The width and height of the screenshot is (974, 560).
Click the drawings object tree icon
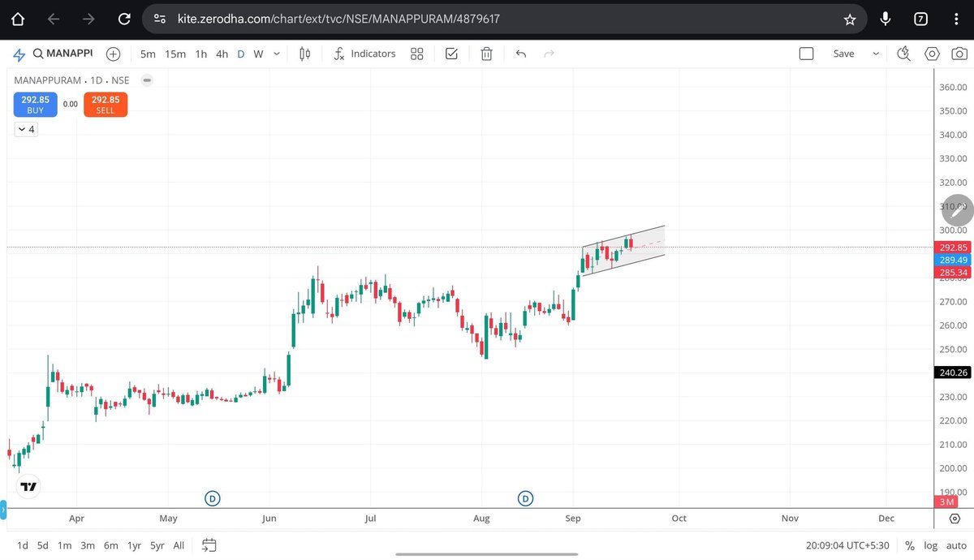451,54
